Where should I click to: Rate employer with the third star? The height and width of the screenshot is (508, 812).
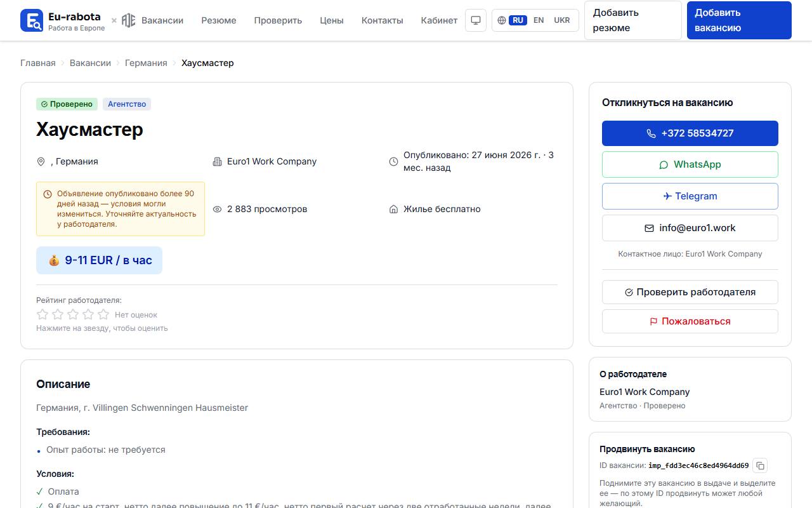point(73,314)
